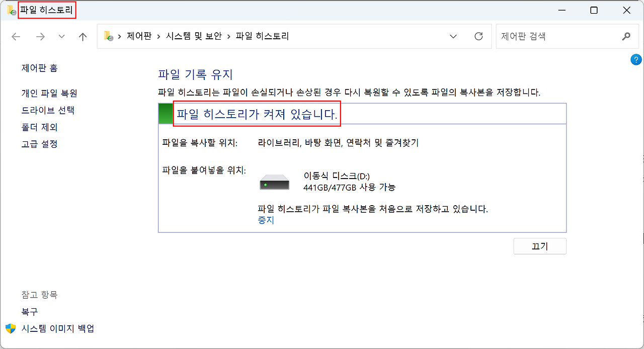
Task: Navigate to 시스템 및 보안 breadcrumb
Action: pyautogui.click(x=193, y=37)
